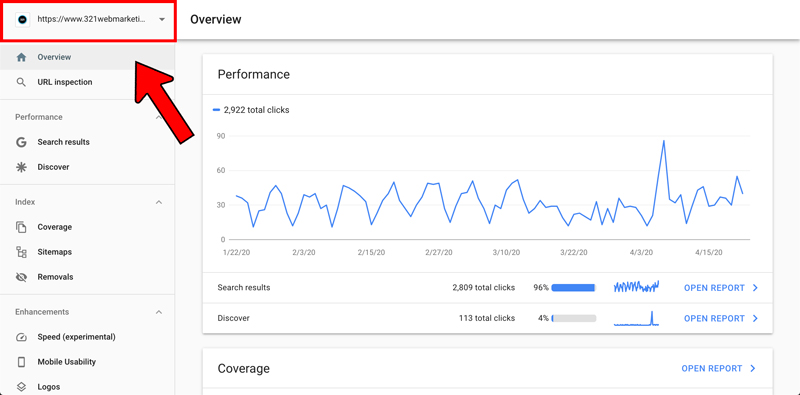This screenshot has width=800, height=395.
Task: Collapse the Index section chevron
Action: click(159, 202)
